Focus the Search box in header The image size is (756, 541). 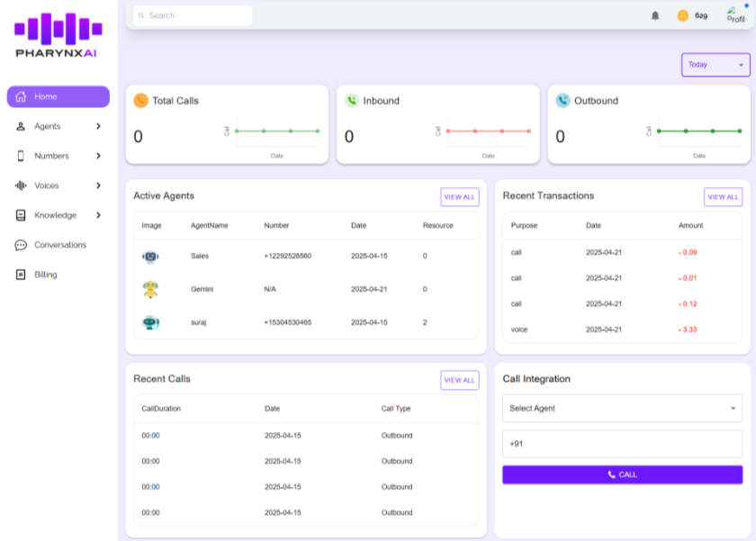click(193, 15)
